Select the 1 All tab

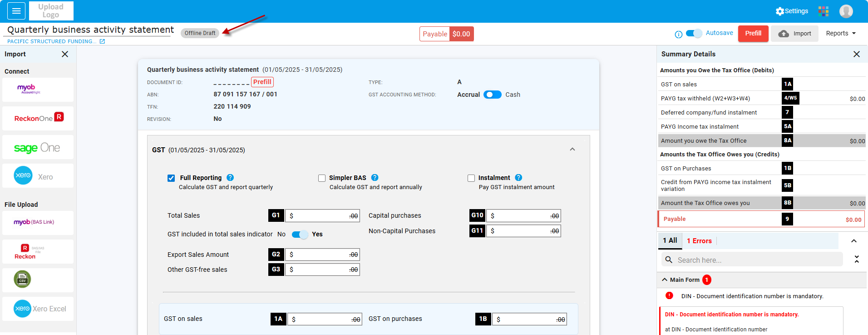click(670, 240)
